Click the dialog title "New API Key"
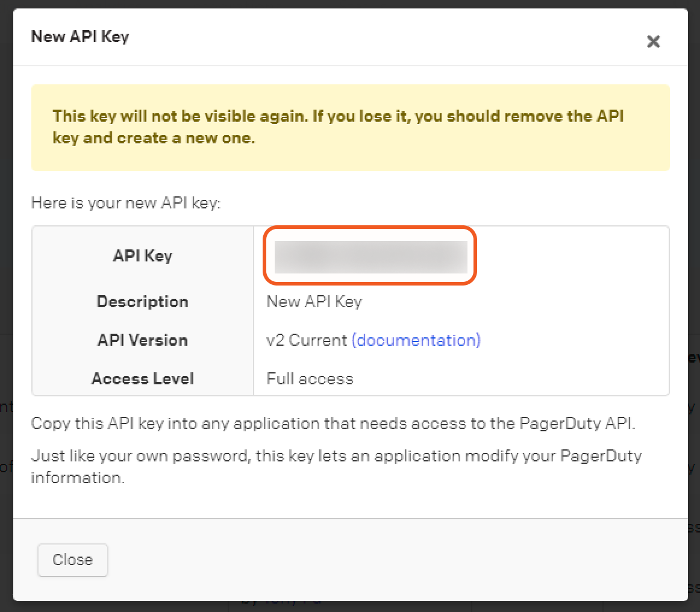The width and height of the screenshot is (700, 612). tap(80, 37)
